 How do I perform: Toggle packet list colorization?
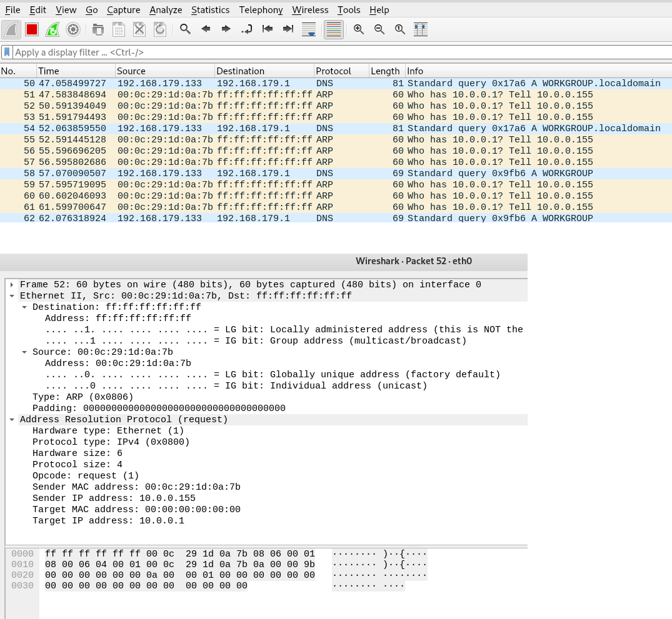(334, 29)
